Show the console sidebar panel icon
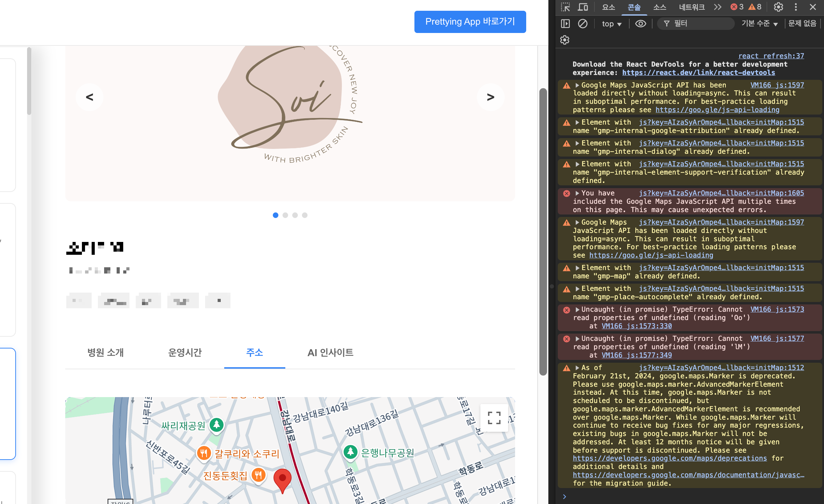Viewport: 824px width, 504px height. pyautogui.click(x=565, y=24)
